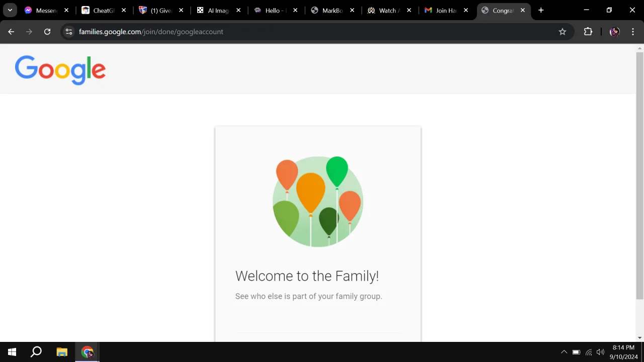Viewport: 644px width, 362px height.
Task: Go back to the previous page
Action: click(11, 32)
